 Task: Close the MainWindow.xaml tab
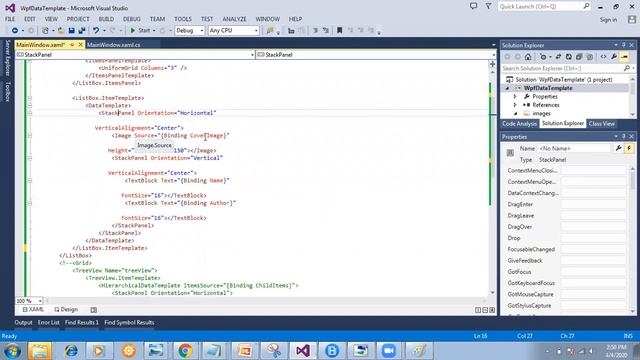(80, 45)
